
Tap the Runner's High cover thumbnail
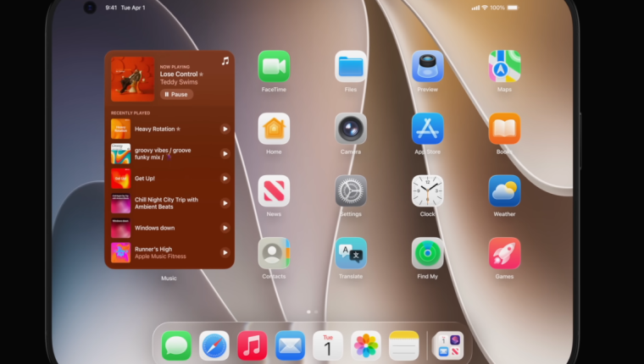pyautogui.click(x=120, y=252)
